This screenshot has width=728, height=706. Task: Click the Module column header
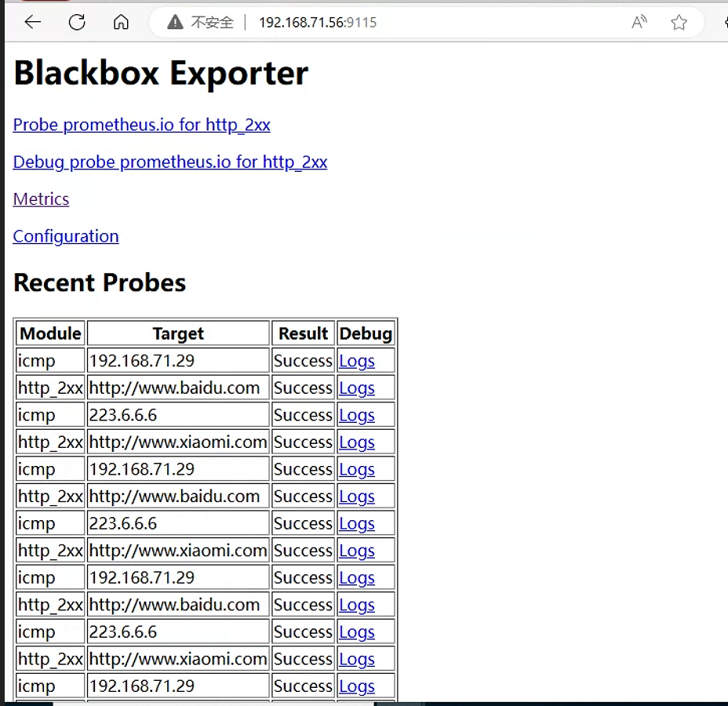(51, 333)
